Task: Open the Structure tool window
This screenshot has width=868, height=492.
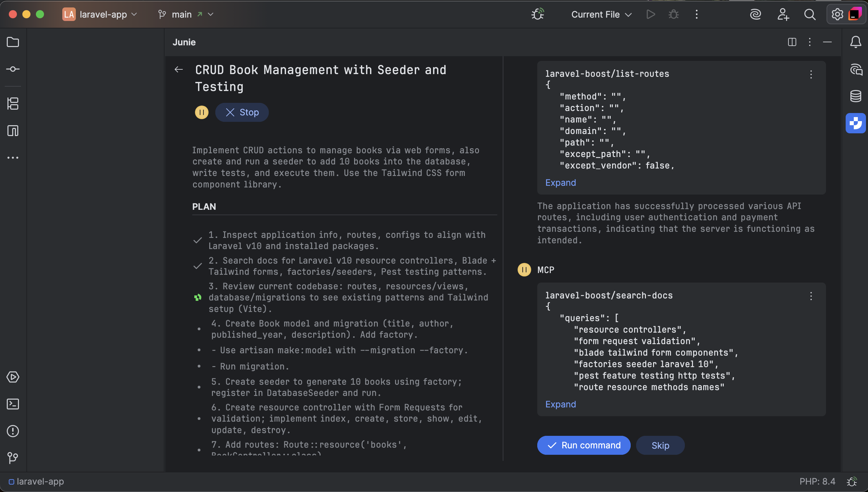Action: click(x=13, y=104)
